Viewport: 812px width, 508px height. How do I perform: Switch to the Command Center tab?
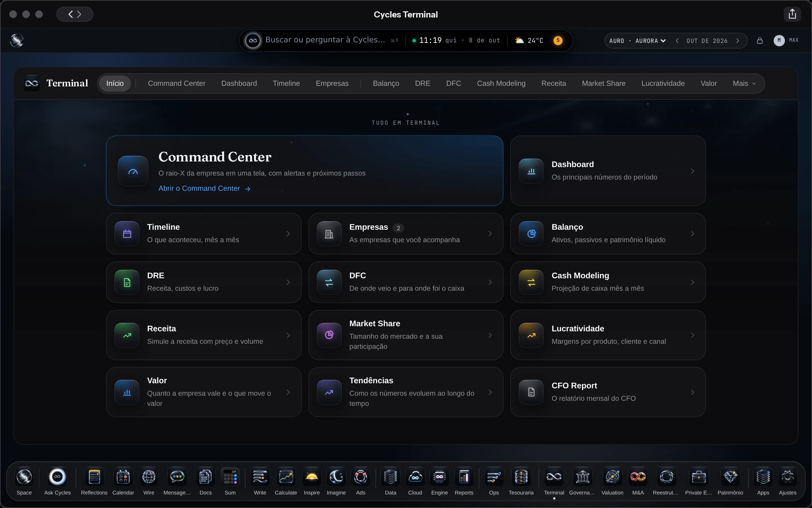point(176,83)
